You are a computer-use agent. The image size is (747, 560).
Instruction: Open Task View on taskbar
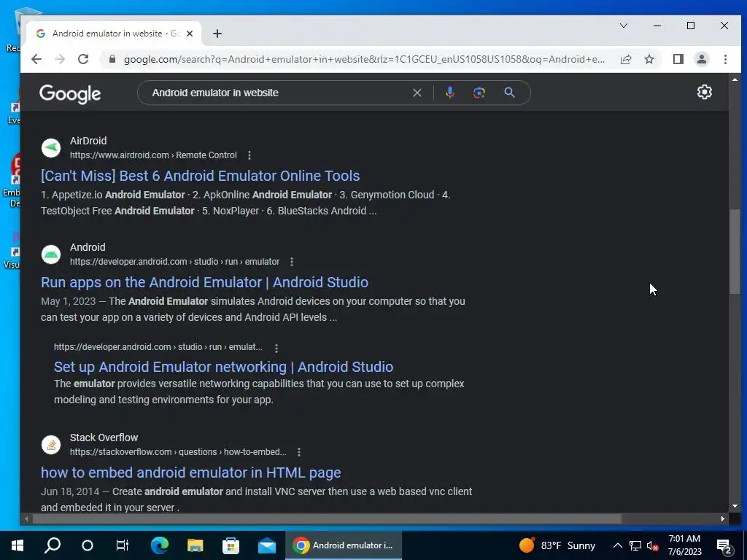pos(123,545)
